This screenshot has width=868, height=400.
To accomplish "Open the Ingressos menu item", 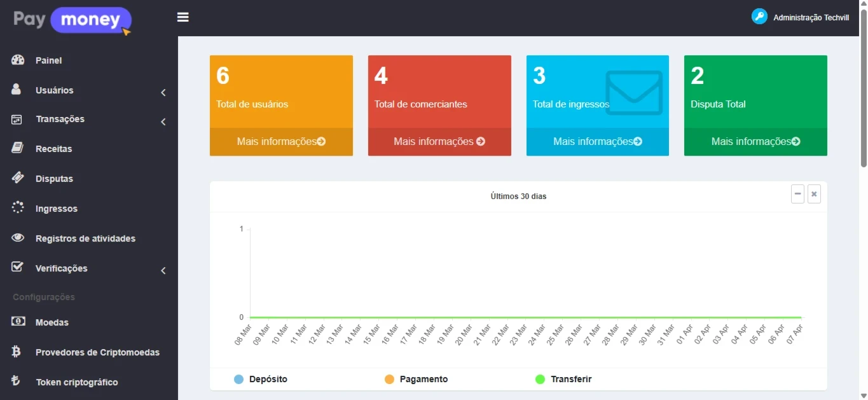I will pos(57,209).
